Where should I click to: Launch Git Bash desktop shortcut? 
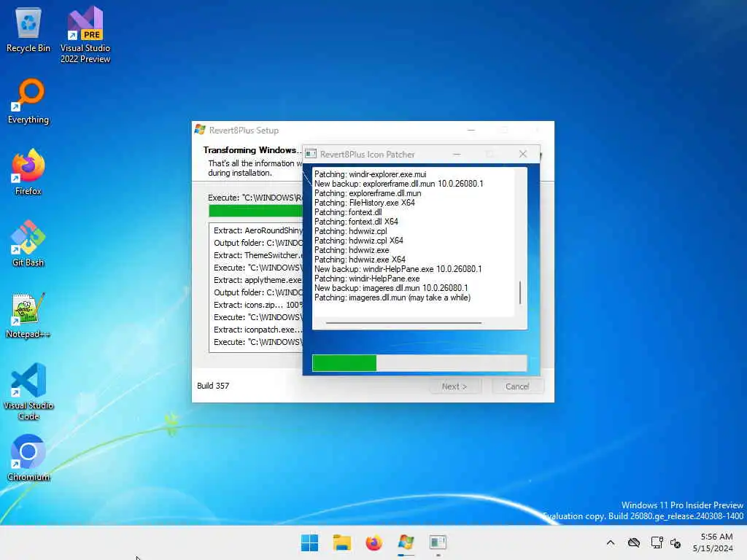point(28,244)
